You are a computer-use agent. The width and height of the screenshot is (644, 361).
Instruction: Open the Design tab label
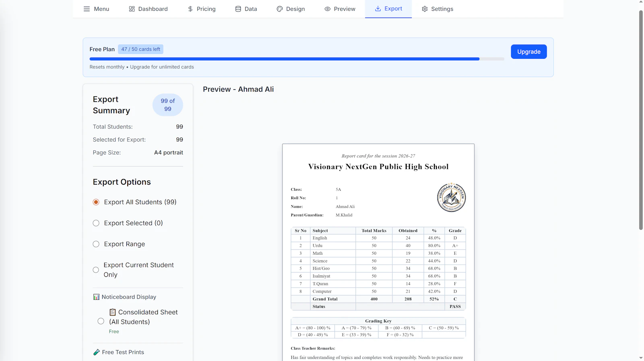pyautogui.click(x=295, y=9)
